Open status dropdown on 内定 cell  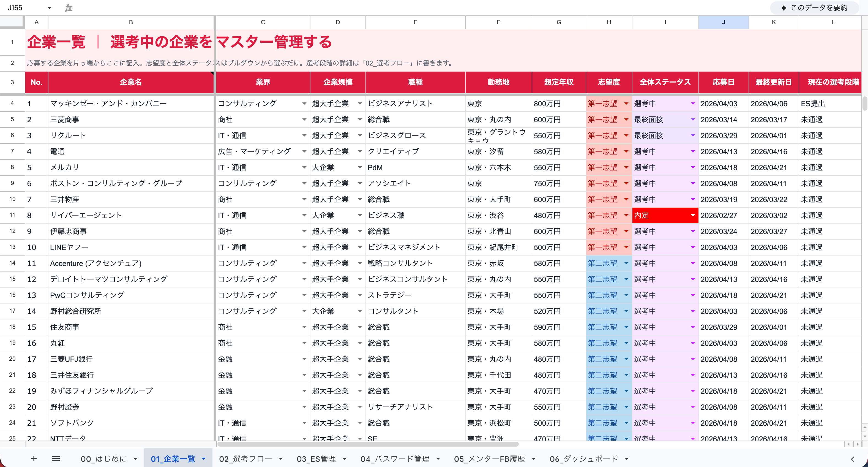(x=692, y=215)
